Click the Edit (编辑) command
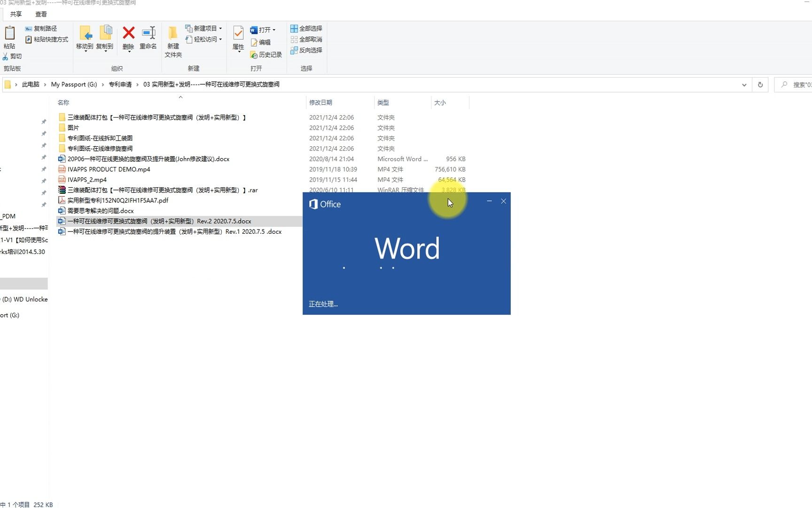812x508 pixels. coord(260,42)
